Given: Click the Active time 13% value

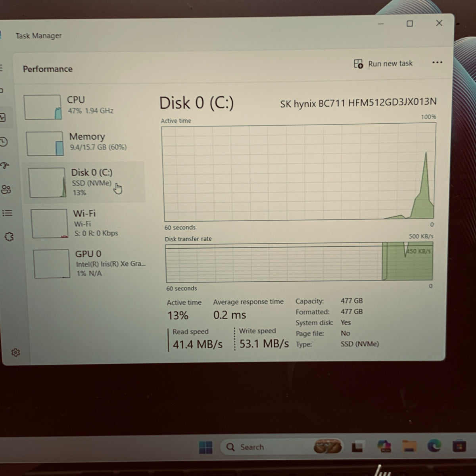Looking at the screenshot, I should pos(178,316).
